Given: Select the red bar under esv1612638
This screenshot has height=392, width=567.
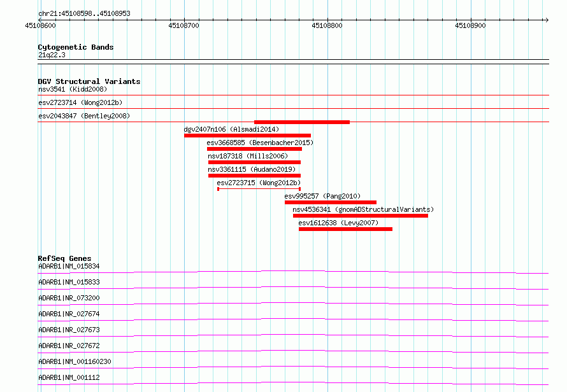Looking at the screenshot, I should point(346,229).
